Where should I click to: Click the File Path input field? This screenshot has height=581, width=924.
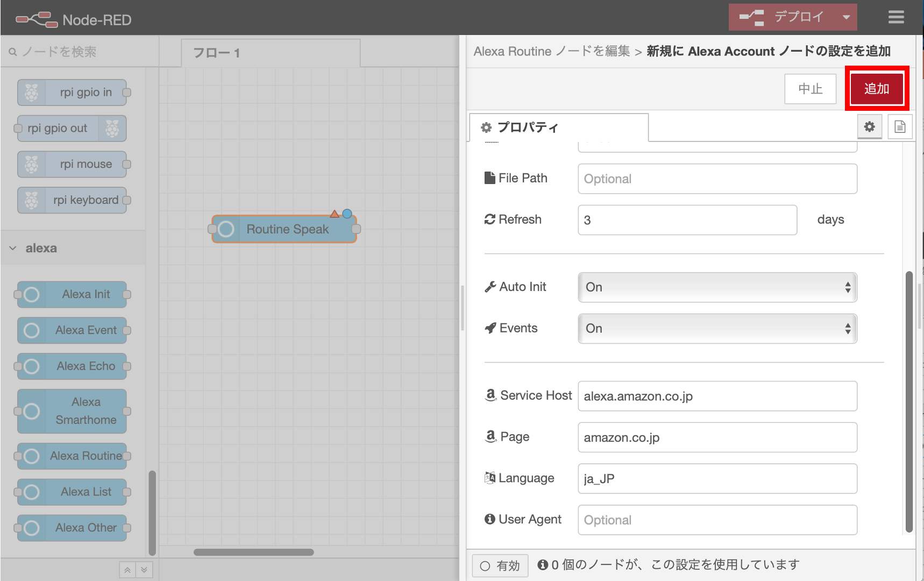click(717, 179)
